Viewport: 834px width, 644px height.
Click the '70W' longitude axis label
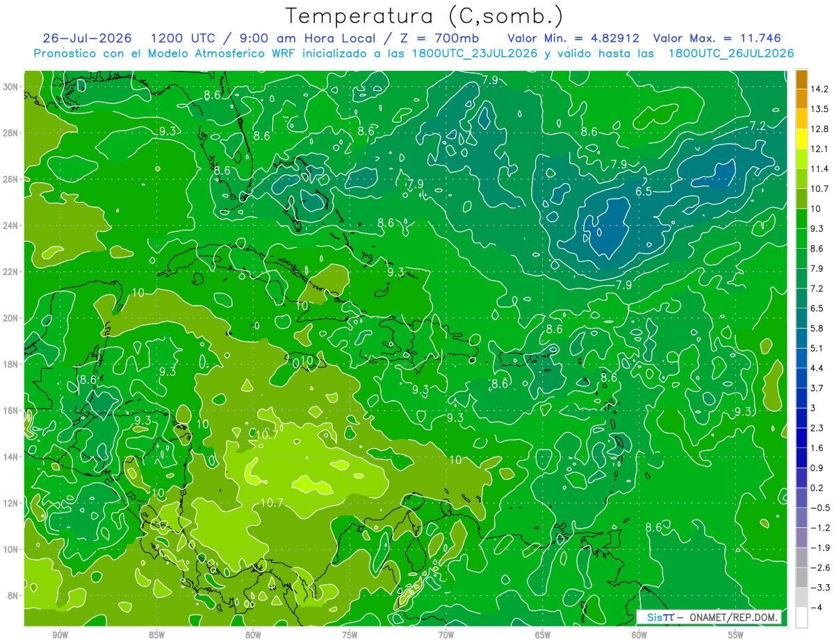446,635
